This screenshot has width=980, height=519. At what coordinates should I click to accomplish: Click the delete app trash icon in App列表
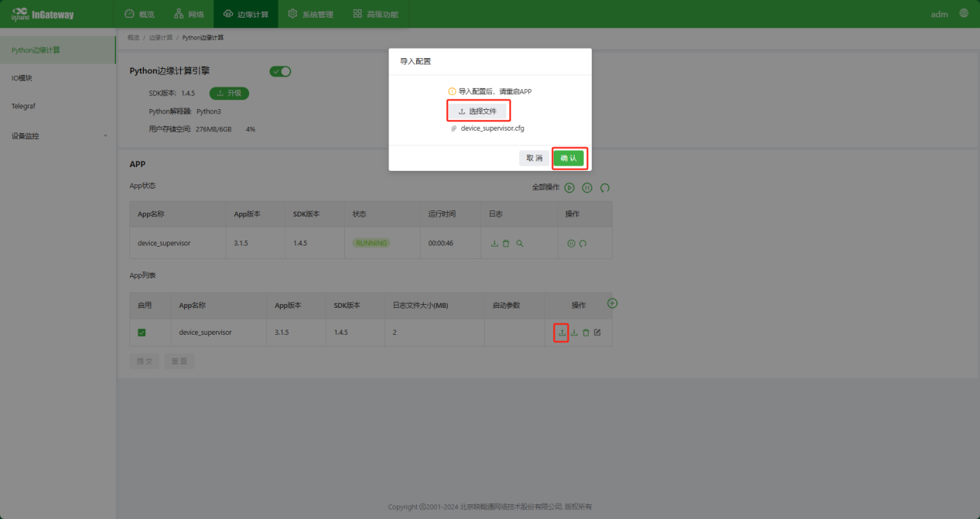[x=586, y=333]
